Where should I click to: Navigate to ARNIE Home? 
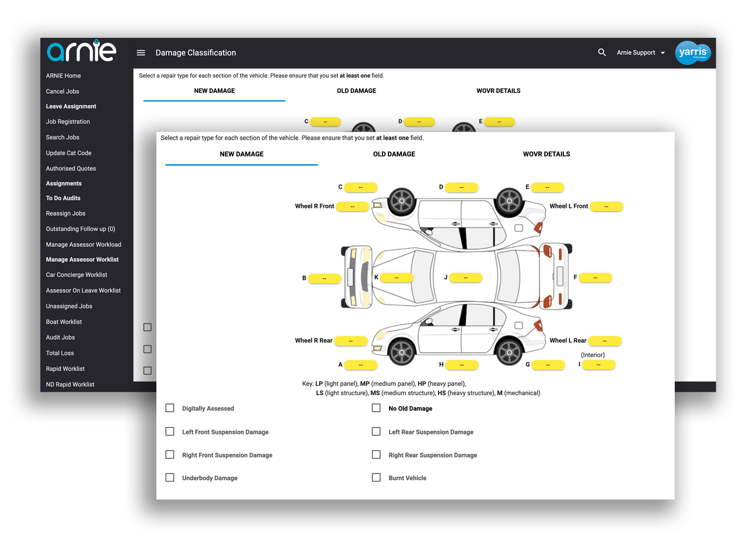coord(63,76)
